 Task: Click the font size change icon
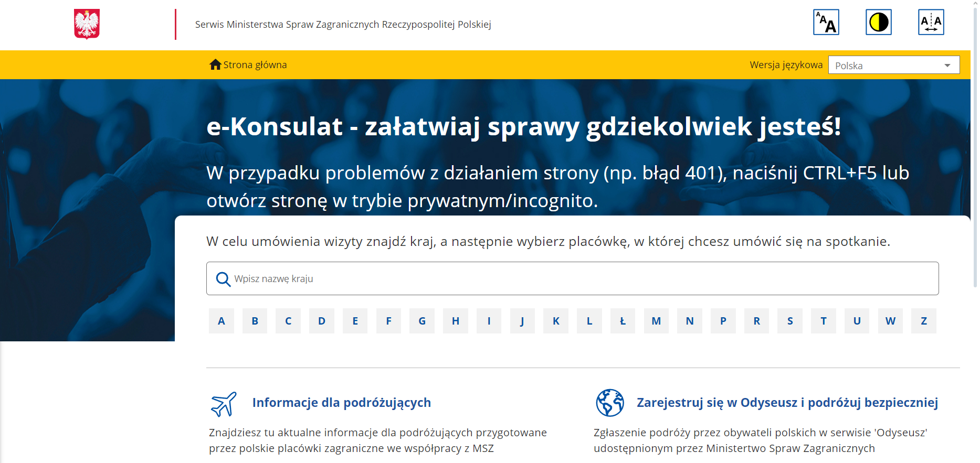826,23
